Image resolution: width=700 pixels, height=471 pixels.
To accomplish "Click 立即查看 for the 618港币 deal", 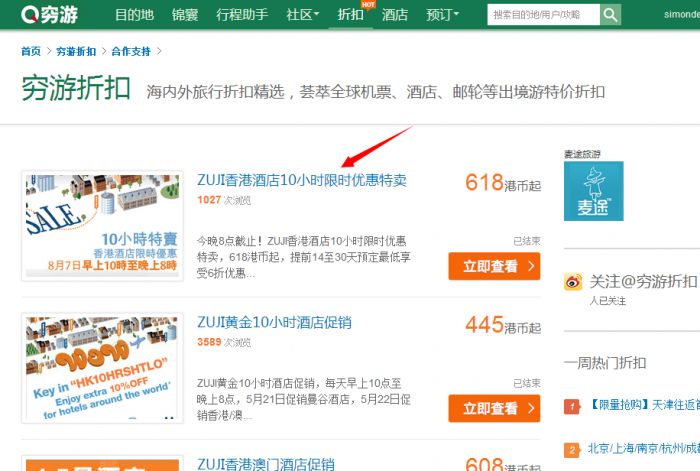I will (494, 266).
